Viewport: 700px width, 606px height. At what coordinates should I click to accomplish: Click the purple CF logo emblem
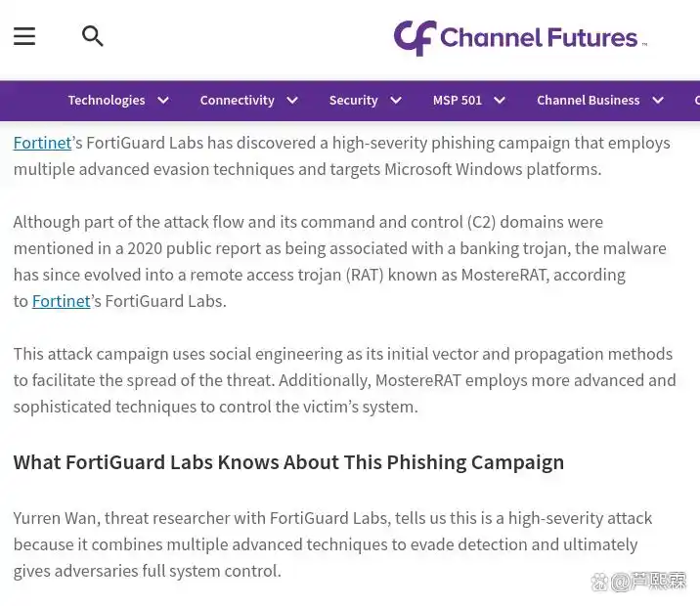point(414,38)
